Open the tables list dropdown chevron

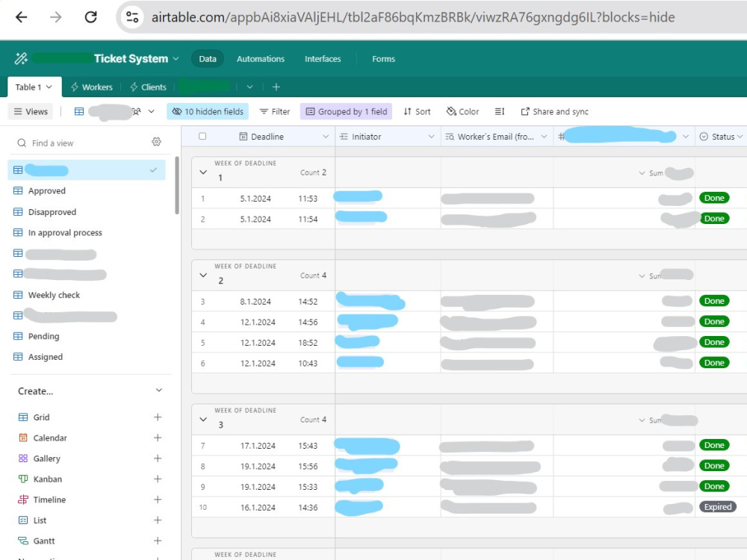[249, 87]
